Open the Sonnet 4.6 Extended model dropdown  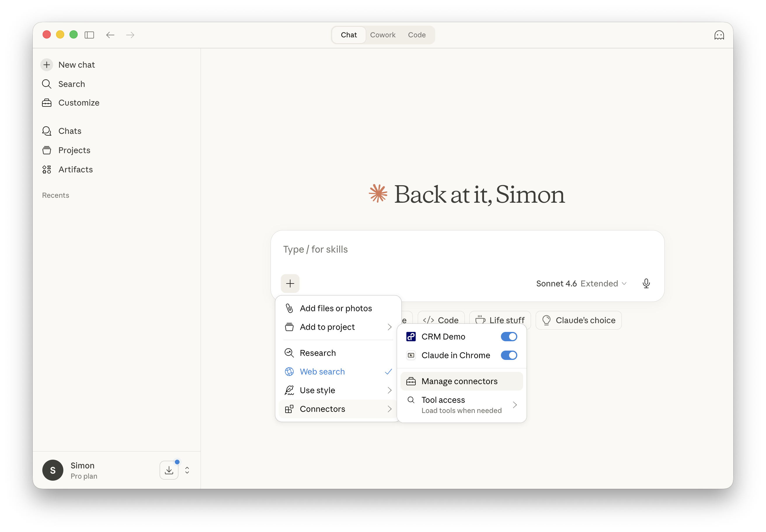click(x=581, y=284)
